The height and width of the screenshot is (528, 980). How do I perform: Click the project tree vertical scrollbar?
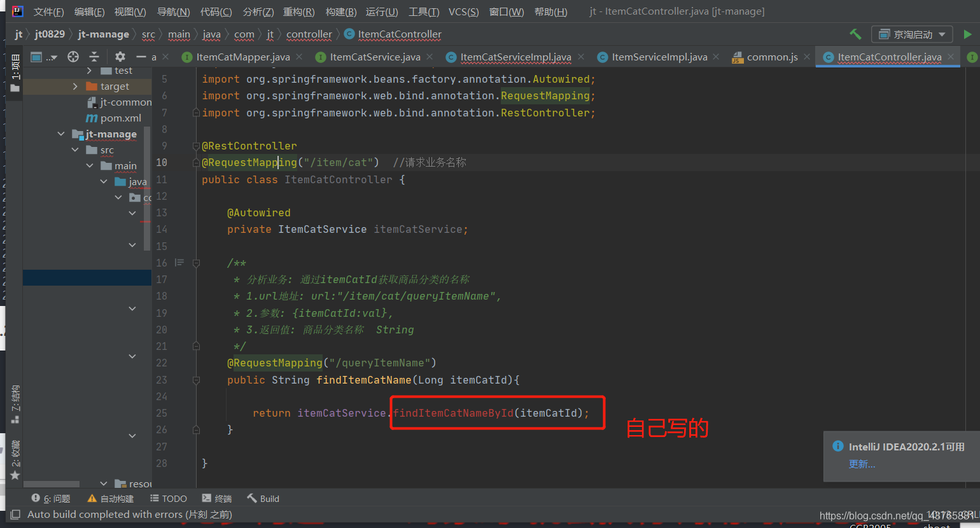point(148,188)
